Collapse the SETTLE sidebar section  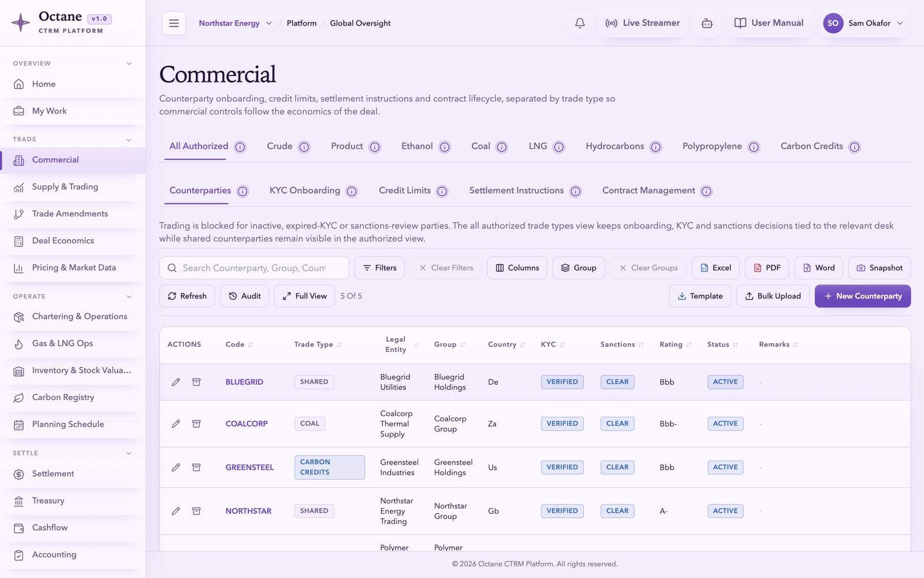tap(129, 453)
